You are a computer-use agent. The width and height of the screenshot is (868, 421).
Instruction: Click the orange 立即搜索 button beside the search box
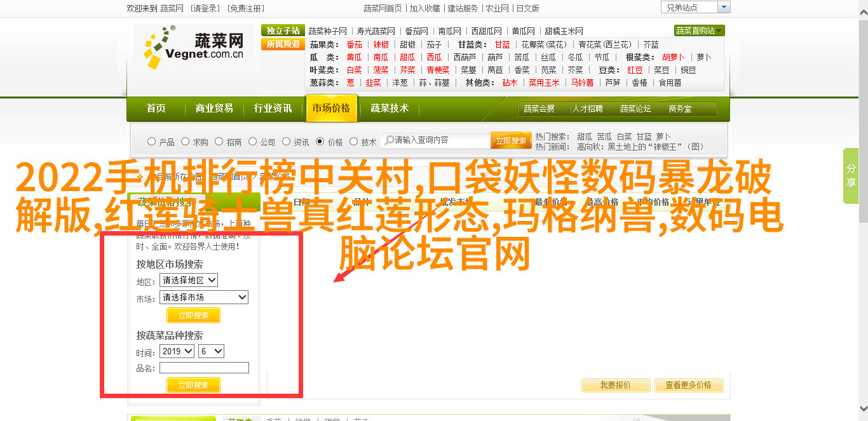point(511,140)
